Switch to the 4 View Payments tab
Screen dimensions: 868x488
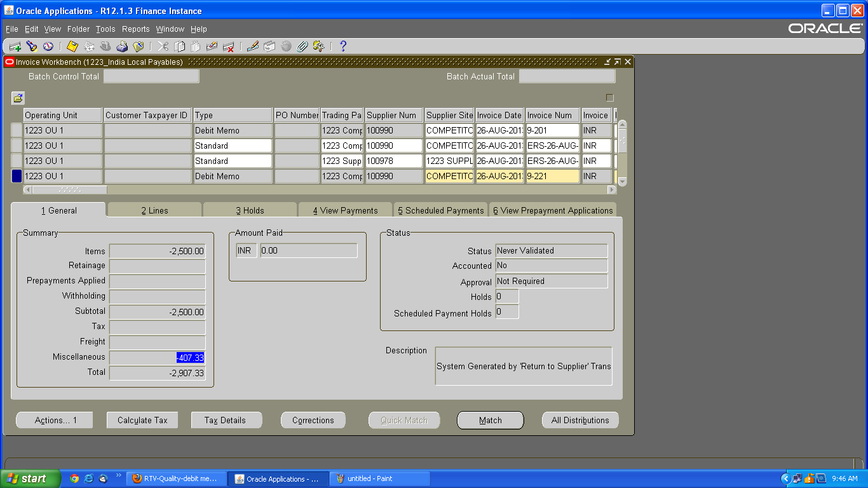346,210
